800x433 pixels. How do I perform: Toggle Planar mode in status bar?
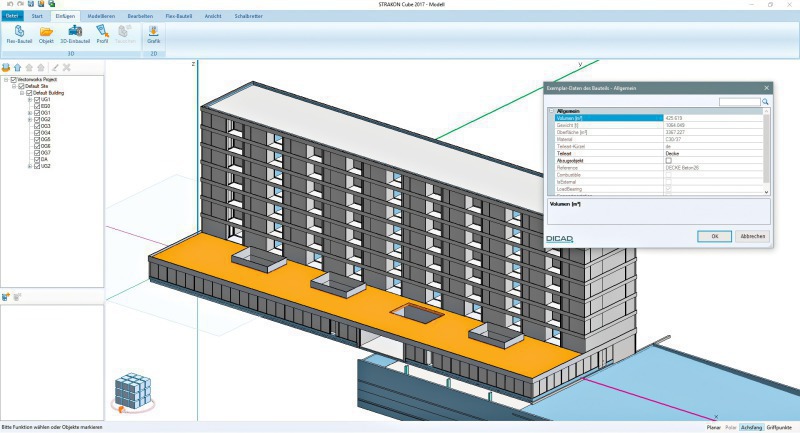pyautogui.click(x=714, y=427)
